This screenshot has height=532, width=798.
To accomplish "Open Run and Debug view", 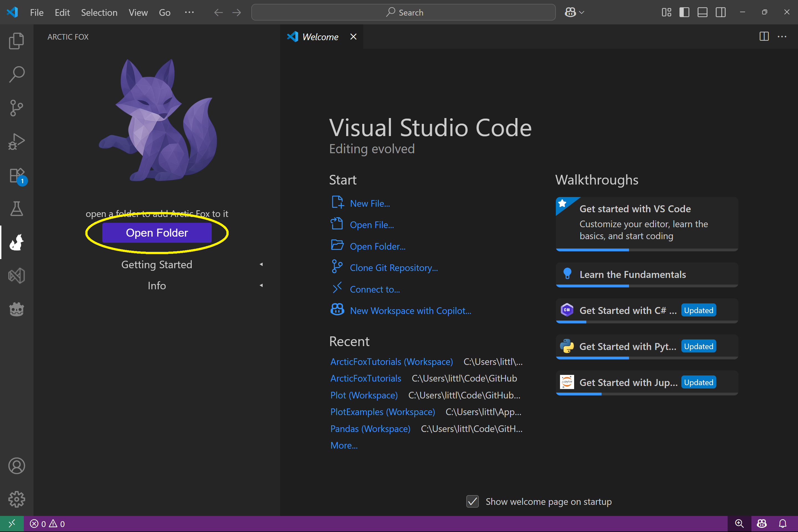I will coord(16,142).
